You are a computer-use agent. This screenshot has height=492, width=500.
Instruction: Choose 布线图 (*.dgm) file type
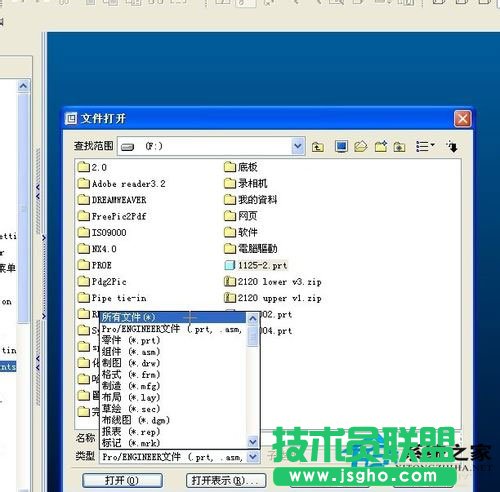pyautogui.click(x=173, y=420)
